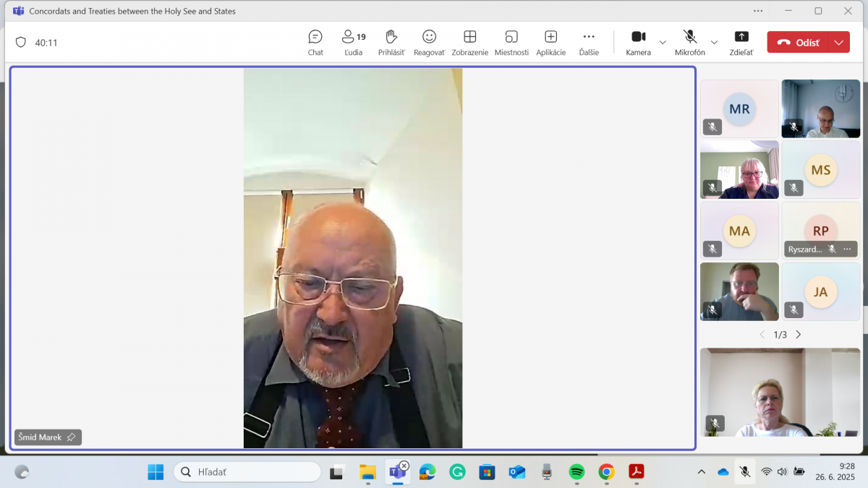
Task: Select the MR participant tile
Action: [x=739, y=108]
